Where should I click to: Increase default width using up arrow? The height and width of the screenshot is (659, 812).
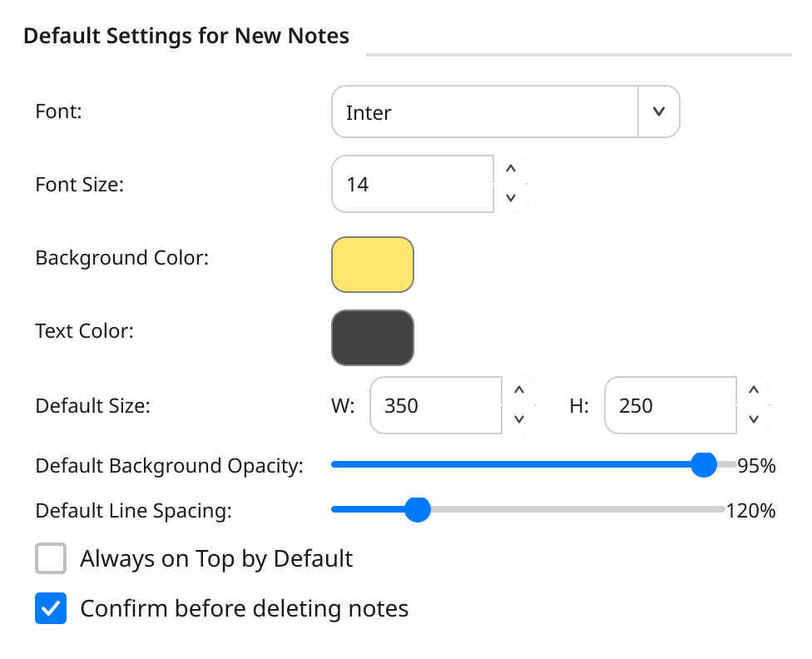(x=519, y=390)
